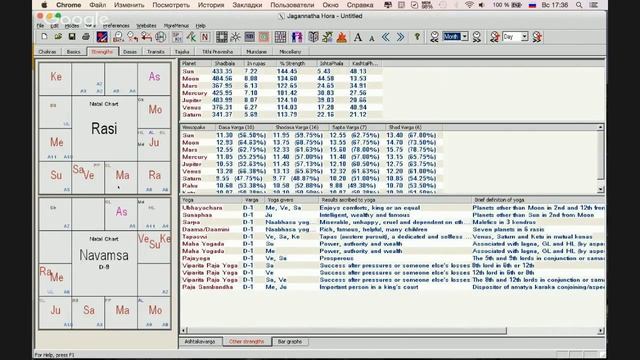Open the Закладки menu in menu bar
The width and height of the screenshot is (640, 360).
tap(247, 5)
